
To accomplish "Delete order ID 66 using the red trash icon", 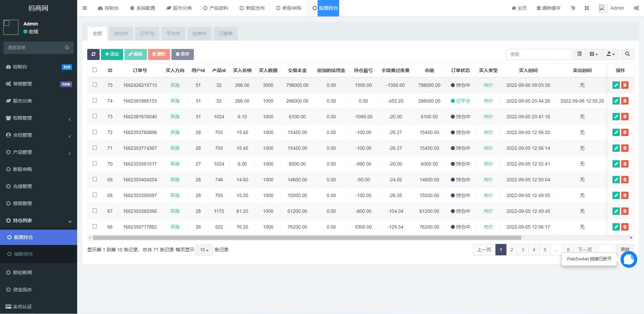I will (x=625, y=227).
